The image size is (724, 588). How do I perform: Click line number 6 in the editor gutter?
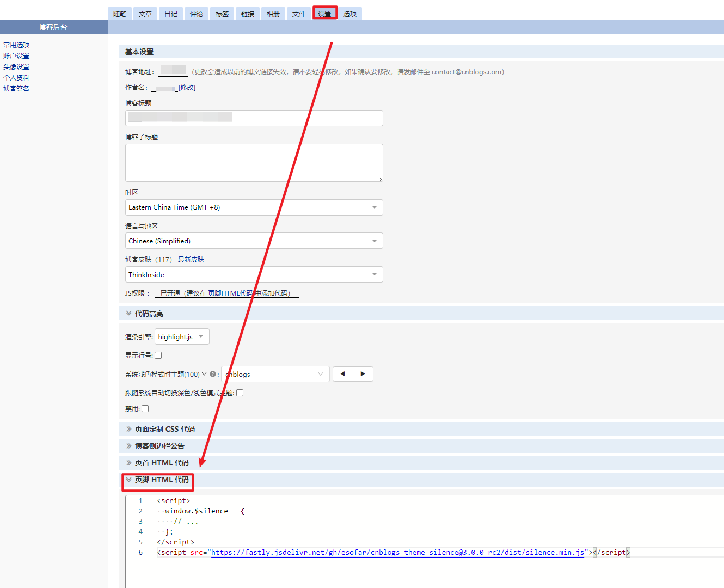(140, 552)
